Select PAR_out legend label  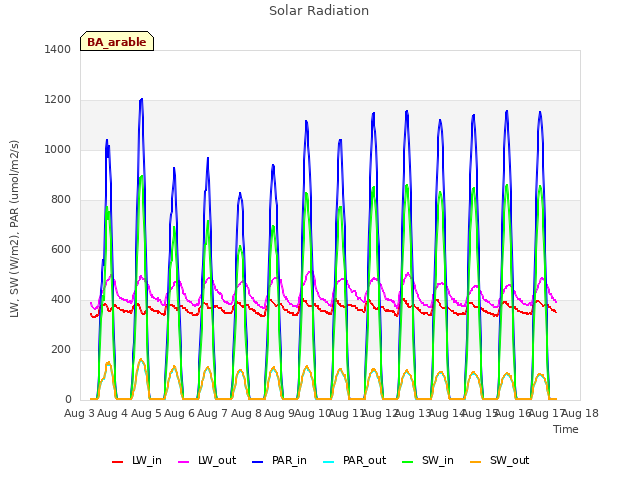point(364,461)
